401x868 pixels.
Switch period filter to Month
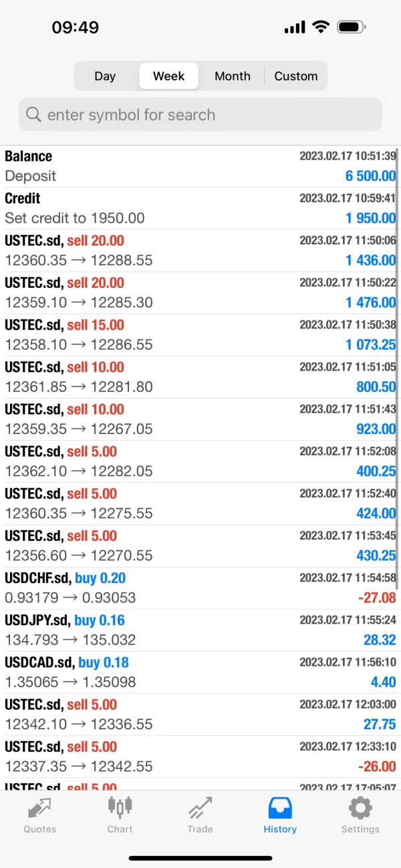click(233, 76)
